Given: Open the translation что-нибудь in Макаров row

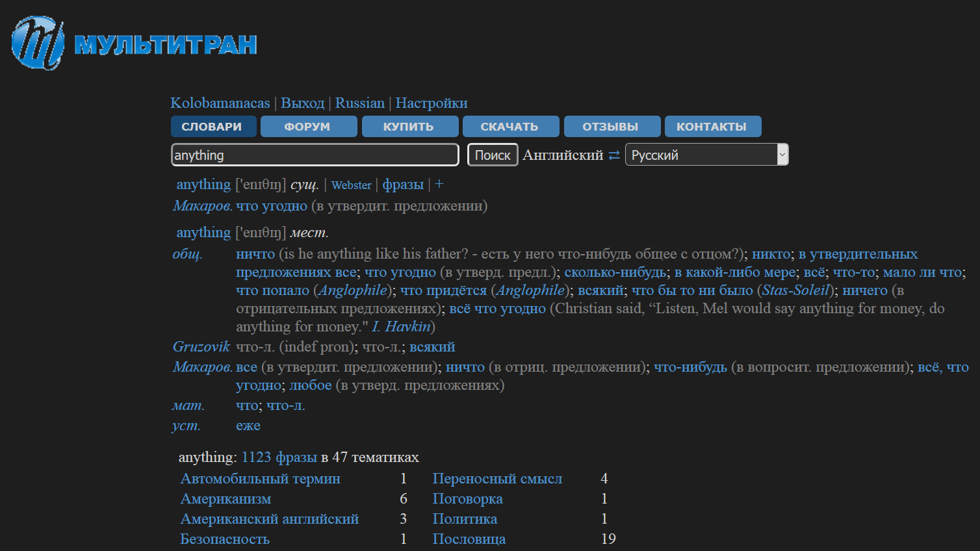Looking at the screenshot, I should pyautogui.click(x=690, y=367).
